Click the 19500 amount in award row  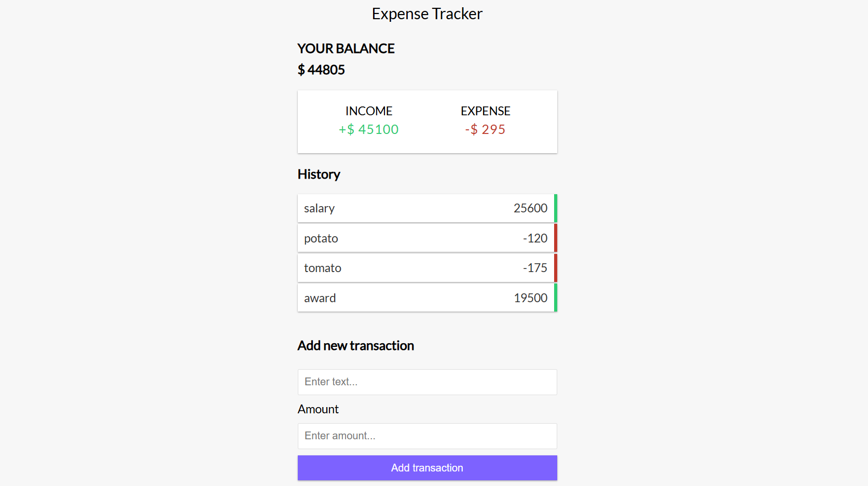click(x=530, y=298)
